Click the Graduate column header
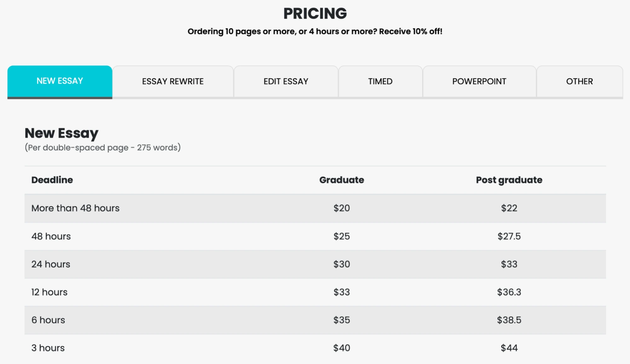Screen dimensions: 630x364 [342, 180]
